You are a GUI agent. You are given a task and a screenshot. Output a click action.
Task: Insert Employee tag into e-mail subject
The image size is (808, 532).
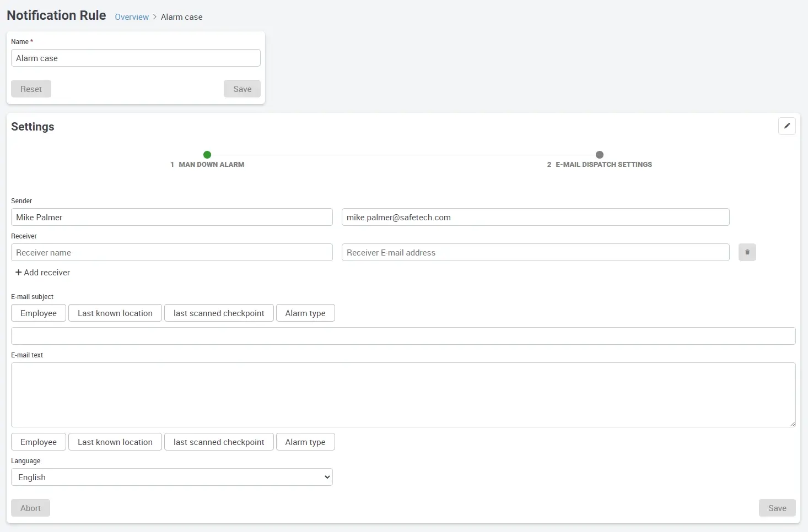[x=39, y=313]
